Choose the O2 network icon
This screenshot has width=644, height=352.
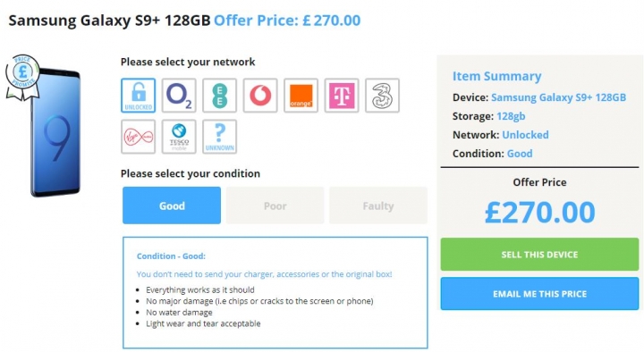179,96
